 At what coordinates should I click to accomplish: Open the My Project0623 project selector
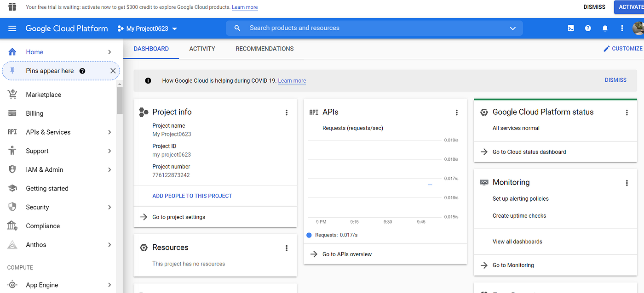coord(147,28)
